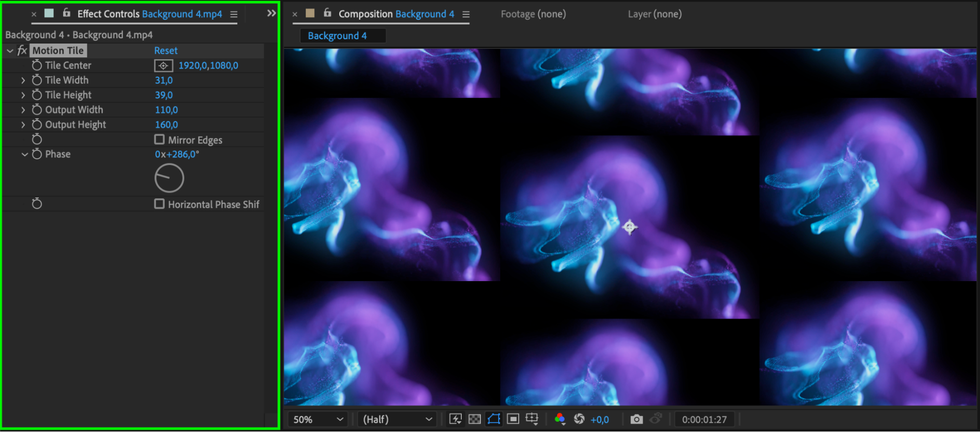Viewport: 980px width, 432px height.
Task: Take a snapshot with the camera icon
Action: 636,419
